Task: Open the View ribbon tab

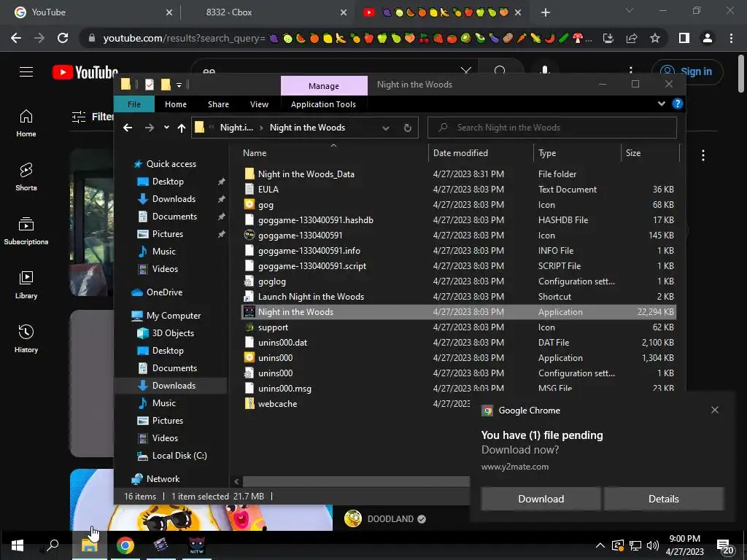Action: 259,104
